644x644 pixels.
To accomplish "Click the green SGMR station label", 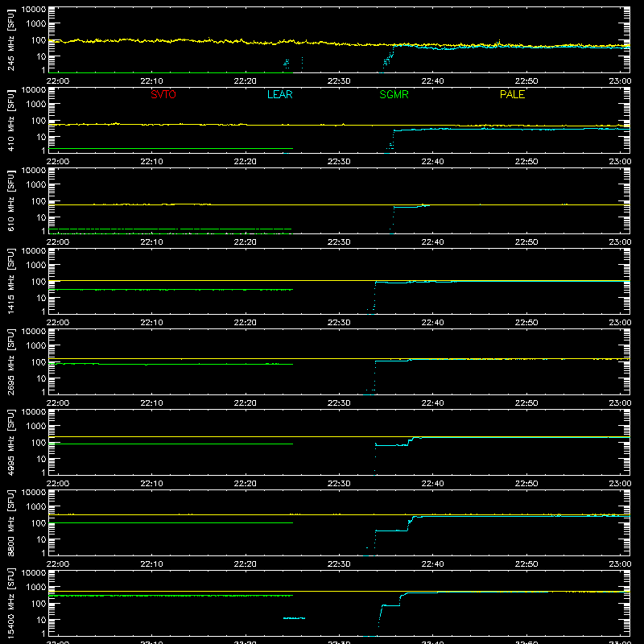I will pyautogui.click(x=394, y=94).
